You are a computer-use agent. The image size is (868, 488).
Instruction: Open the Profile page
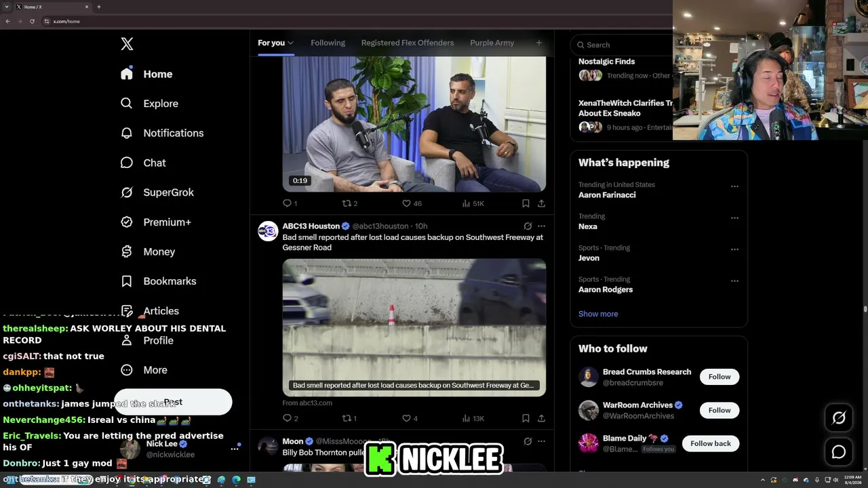[x=147, y=340]
